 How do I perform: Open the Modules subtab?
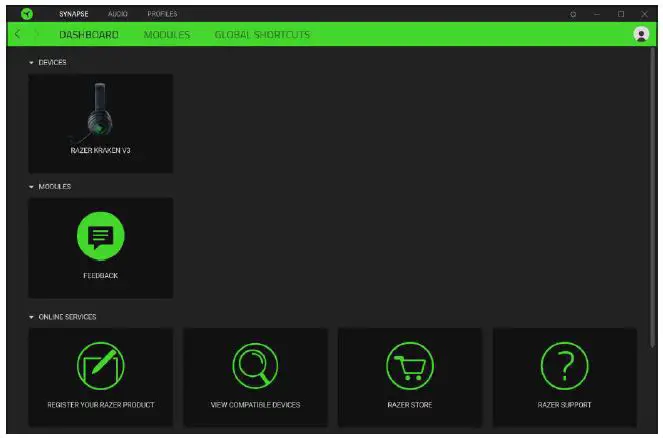click(167, 35)
